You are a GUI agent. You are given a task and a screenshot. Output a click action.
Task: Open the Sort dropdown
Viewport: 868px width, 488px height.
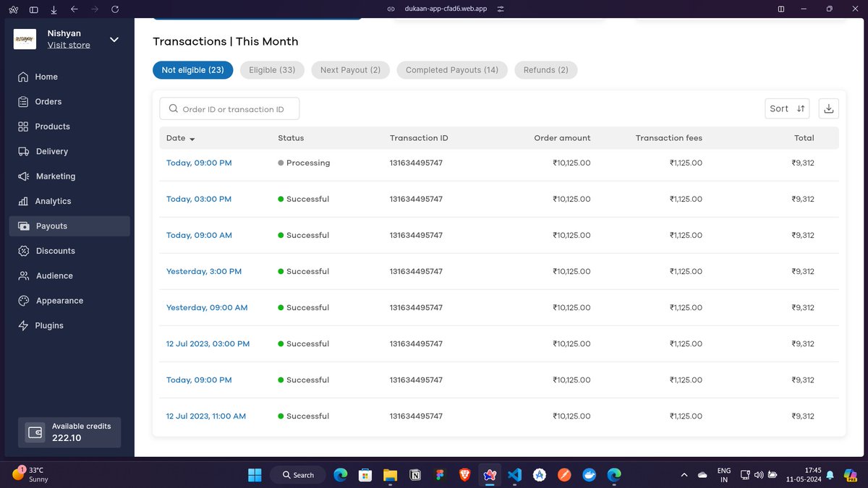tap(787, 108)
